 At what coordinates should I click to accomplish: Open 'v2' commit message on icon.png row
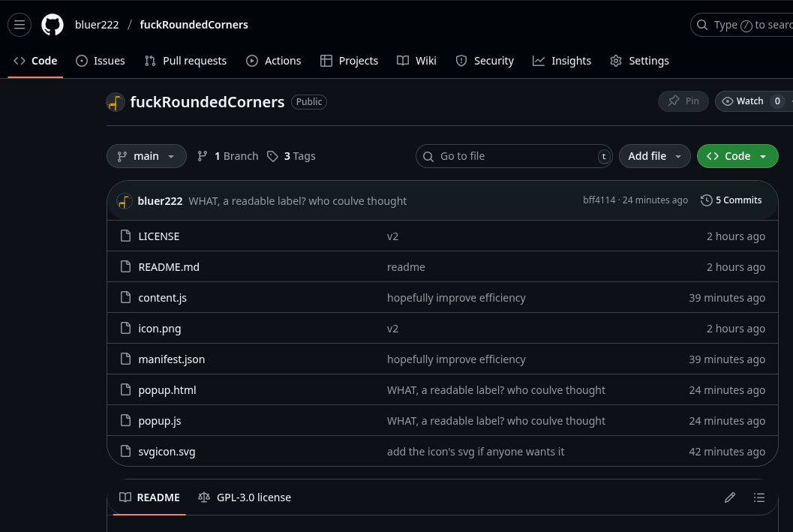click(392, 329)
